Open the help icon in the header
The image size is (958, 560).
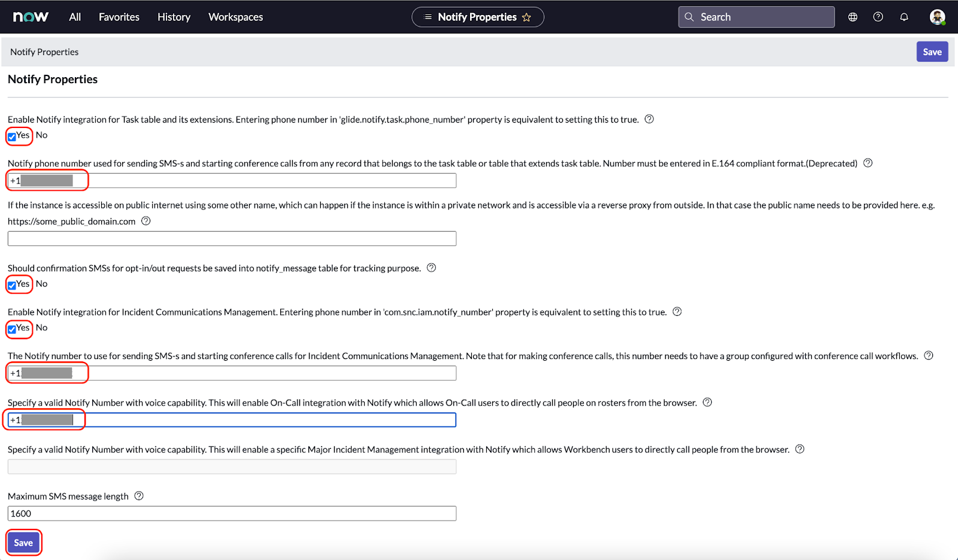click(878, 17)
